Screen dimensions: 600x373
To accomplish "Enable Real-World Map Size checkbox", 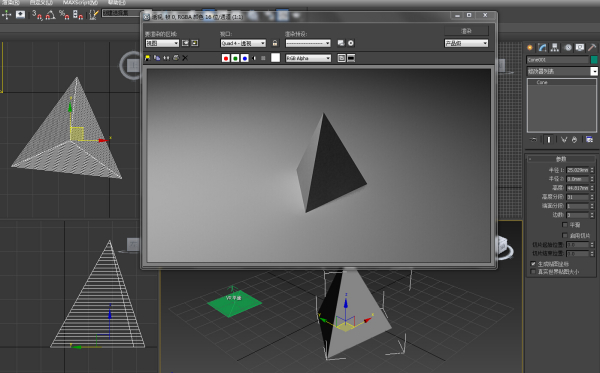I will [x=533, y=272].
